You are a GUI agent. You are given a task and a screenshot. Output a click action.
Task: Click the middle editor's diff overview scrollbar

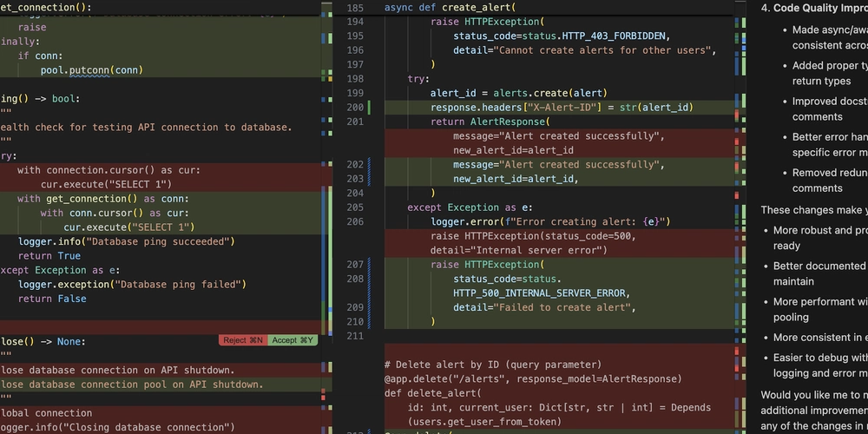coord(738,217)
